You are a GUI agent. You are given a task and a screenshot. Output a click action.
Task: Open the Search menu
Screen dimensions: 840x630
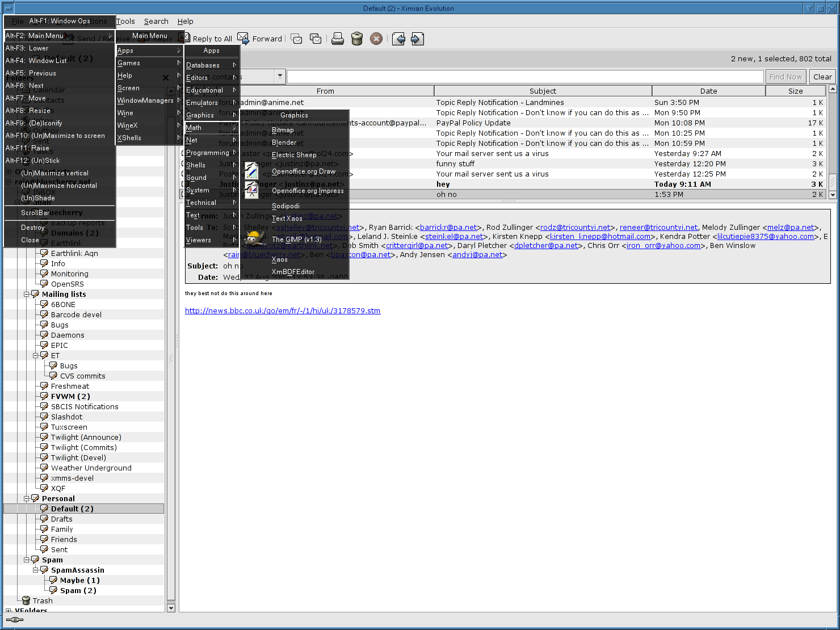pyautogui.click(x=156, y=21)
